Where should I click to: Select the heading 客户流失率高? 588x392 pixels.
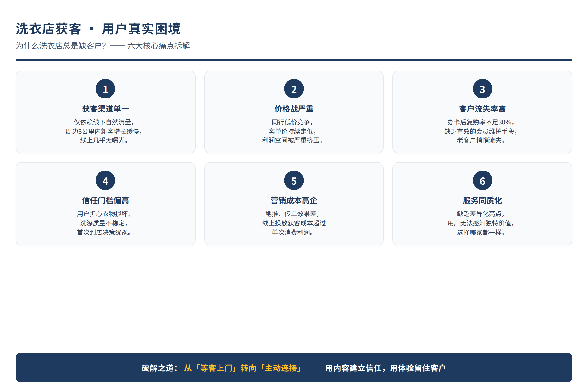(x=482, y=109)
